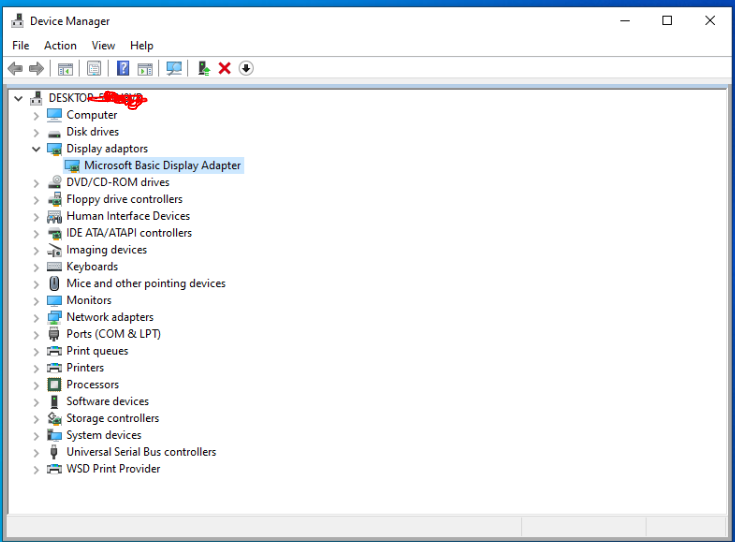This screenshot has height=542, width=735.
Task: Select Mice and other pointing devices label
Action: coord(146,283)
